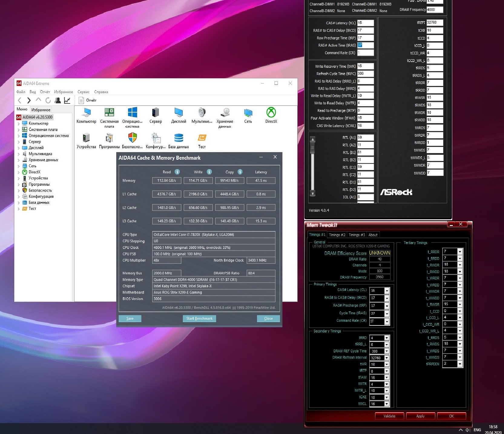Click the Back arrow in AIDA64 toolbar

[x=20, y=100]
